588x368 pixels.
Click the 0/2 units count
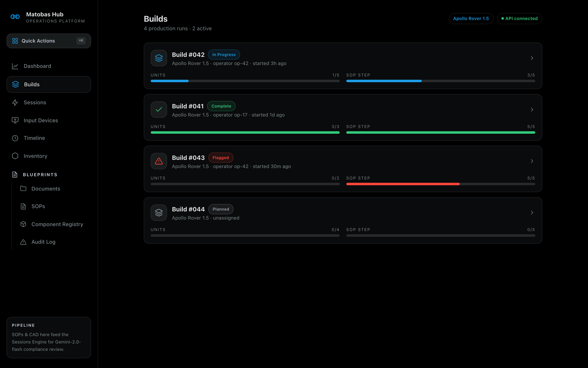pyautogui.click(x=336, y=178)
